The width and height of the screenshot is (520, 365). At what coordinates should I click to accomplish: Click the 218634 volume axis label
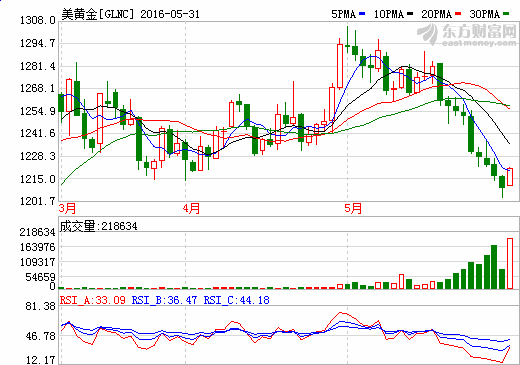pos(37,232)
